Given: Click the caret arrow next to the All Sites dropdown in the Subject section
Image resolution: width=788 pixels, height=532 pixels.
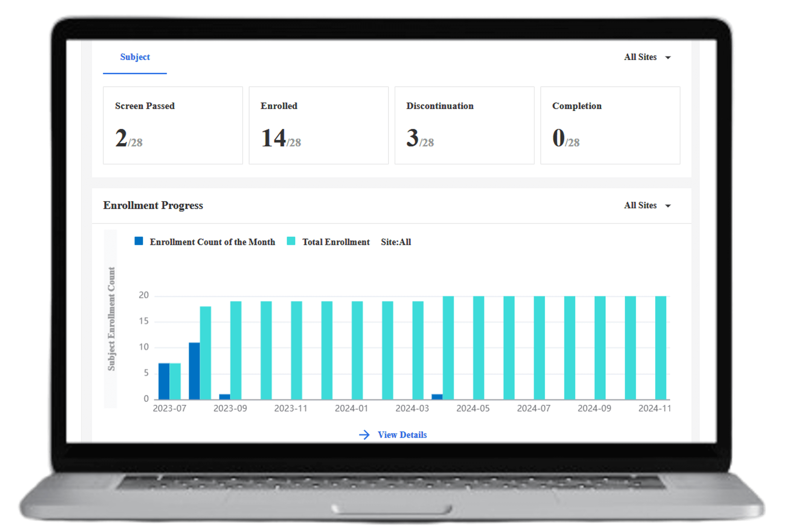Looking at the screenshot, I should 668,58.
